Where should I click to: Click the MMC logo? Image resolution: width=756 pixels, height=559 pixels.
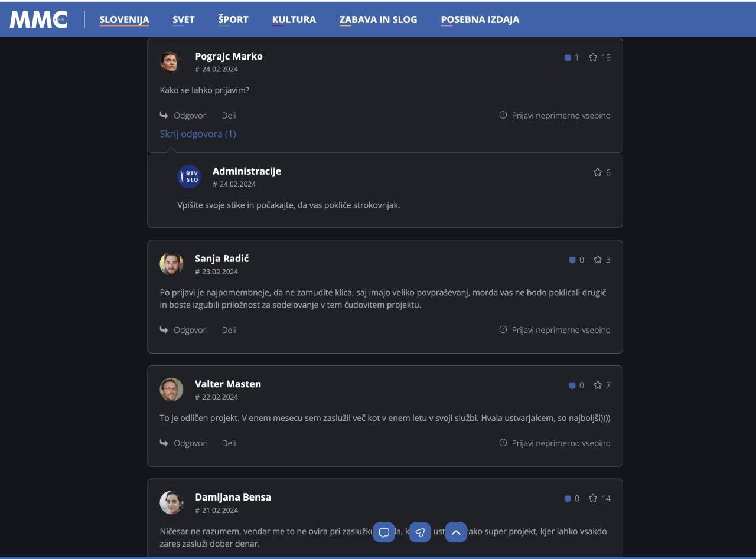[x=38, y=19]
